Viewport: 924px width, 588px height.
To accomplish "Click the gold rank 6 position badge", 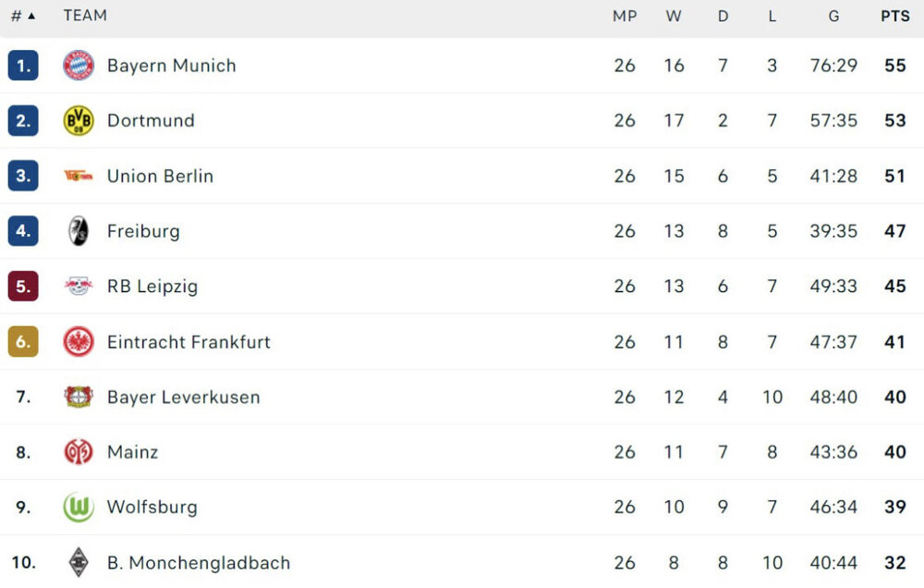I will pos(23,342).
